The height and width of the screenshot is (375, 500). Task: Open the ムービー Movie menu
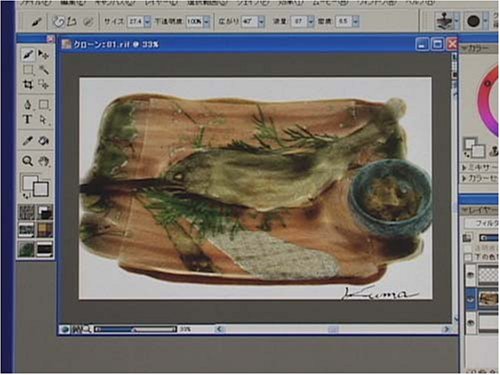[330, 3]
